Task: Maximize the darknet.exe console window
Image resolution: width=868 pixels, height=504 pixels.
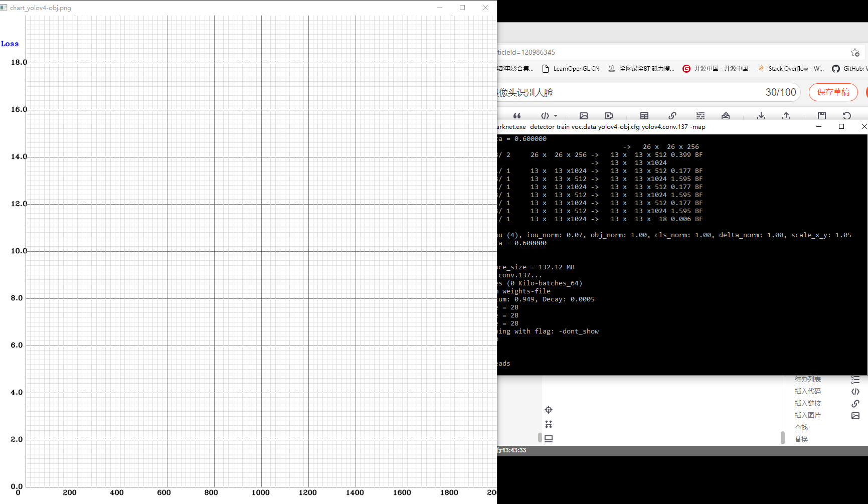Action: [x=841, y=126]
